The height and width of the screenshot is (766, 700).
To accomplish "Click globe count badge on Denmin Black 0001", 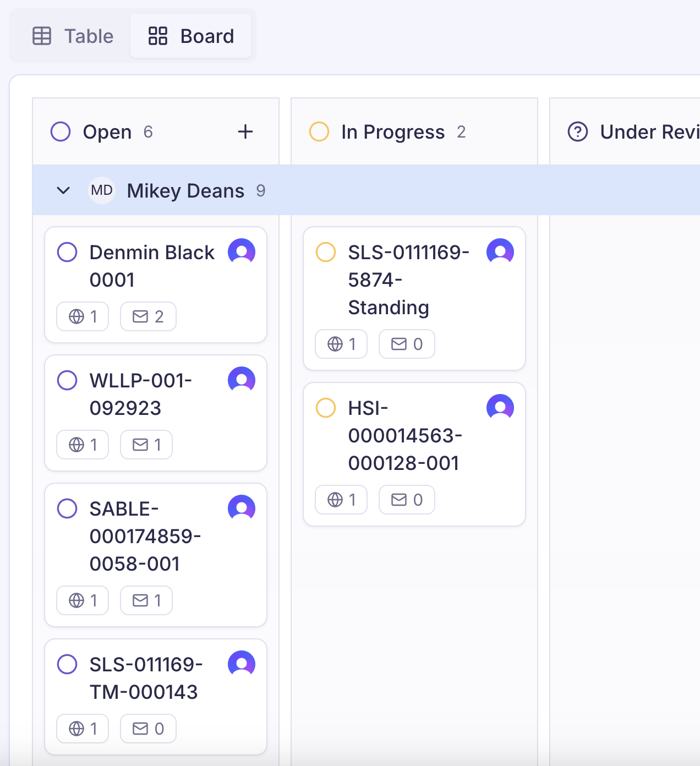I will (83, 316).
